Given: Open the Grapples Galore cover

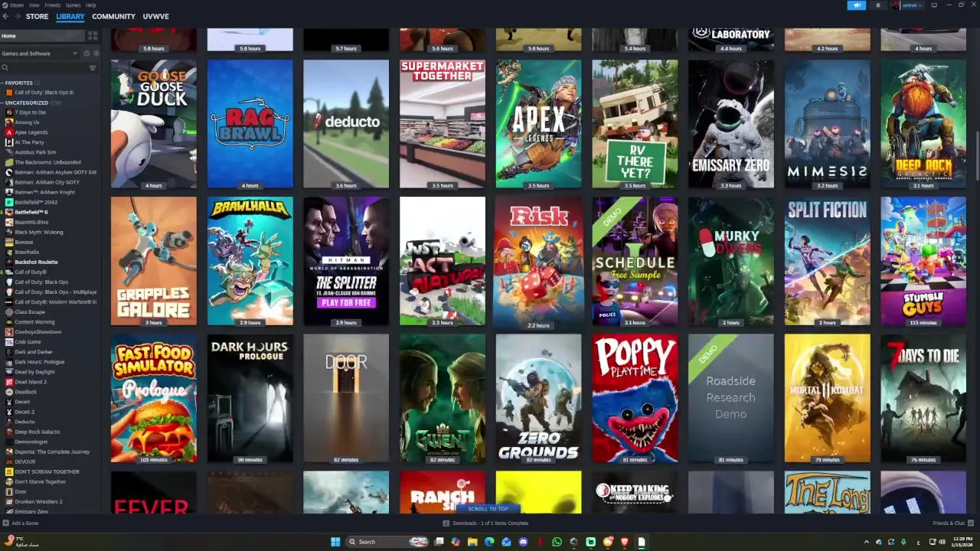Looking at the screenshot, I should coord(154,261).
